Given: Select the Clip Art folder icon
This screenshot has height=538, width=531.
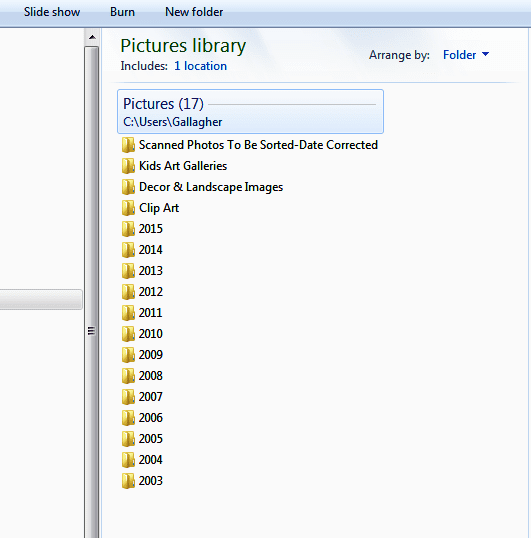Looking at the screenshot, I should (x=128, y=208).
